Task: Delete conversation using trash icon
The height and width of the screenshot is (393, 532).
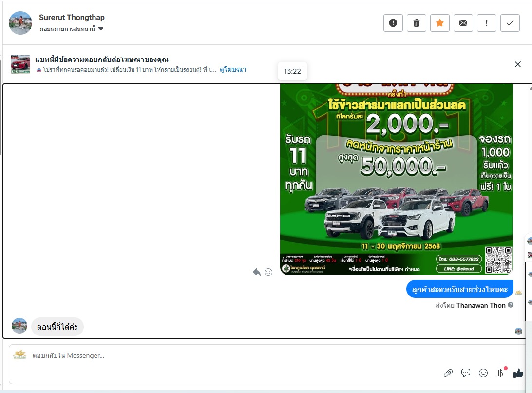Action: point(417,23)
